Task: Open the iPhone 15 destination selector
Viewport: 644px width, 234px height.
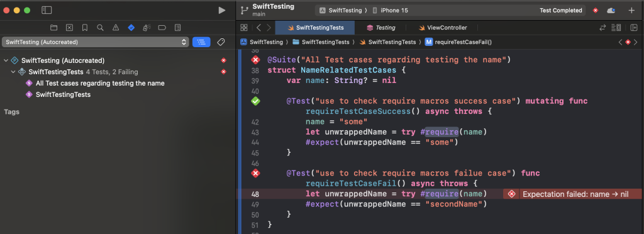Action: click(x=390, y=10)
